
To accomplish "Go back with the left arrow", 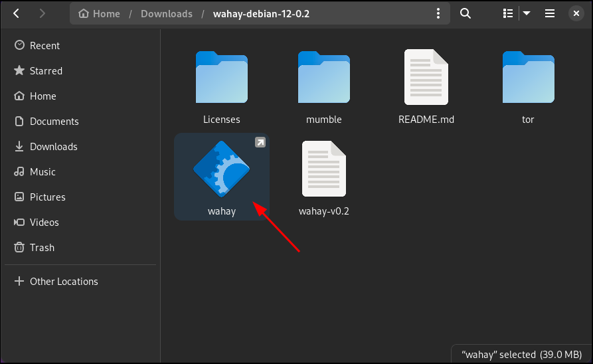I will [17, 13].
